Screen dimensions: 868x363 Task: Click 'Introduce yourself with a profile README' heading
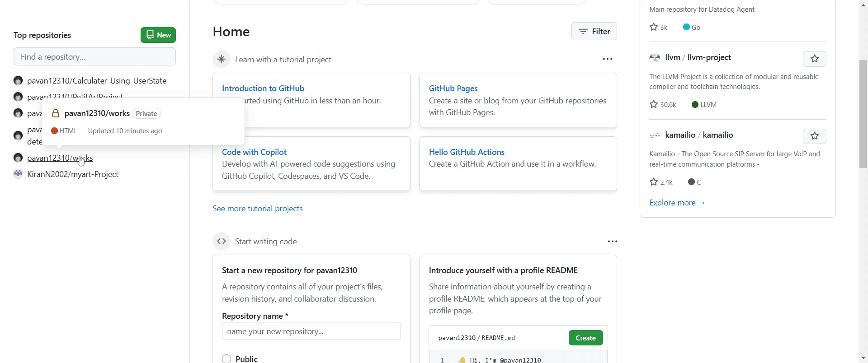(503, 270)
